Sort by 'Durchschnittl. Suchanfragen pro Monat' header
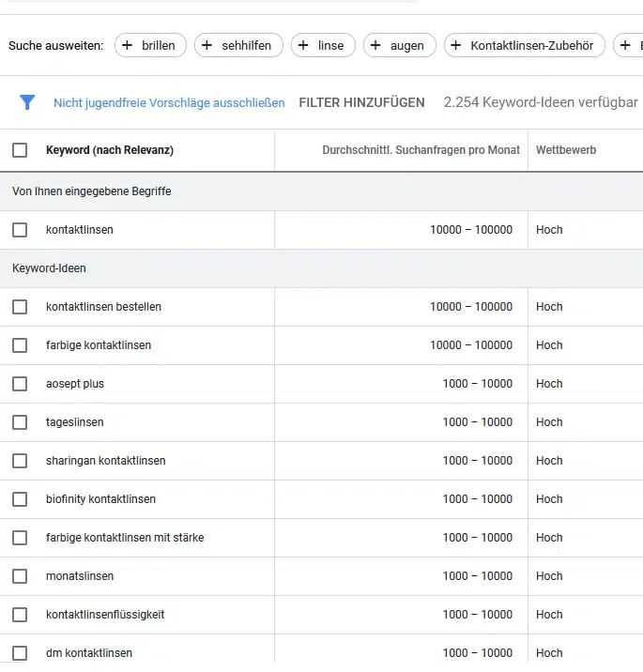The width and height of the screenshot is (643, 672). [421, 150]
